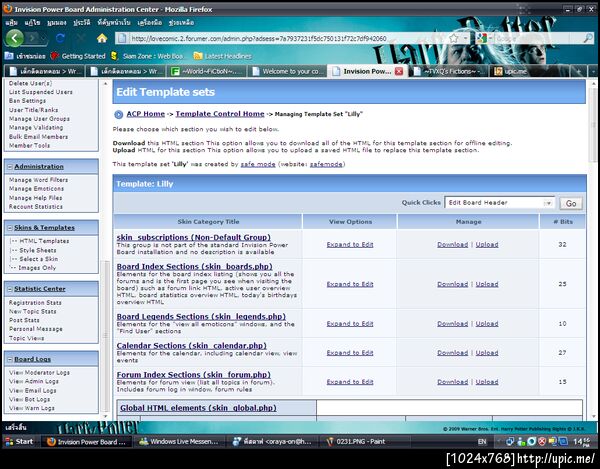This screenshot has width=600, height=469.
Task: Click the Windows Start button
Action: tap(19, 441)
